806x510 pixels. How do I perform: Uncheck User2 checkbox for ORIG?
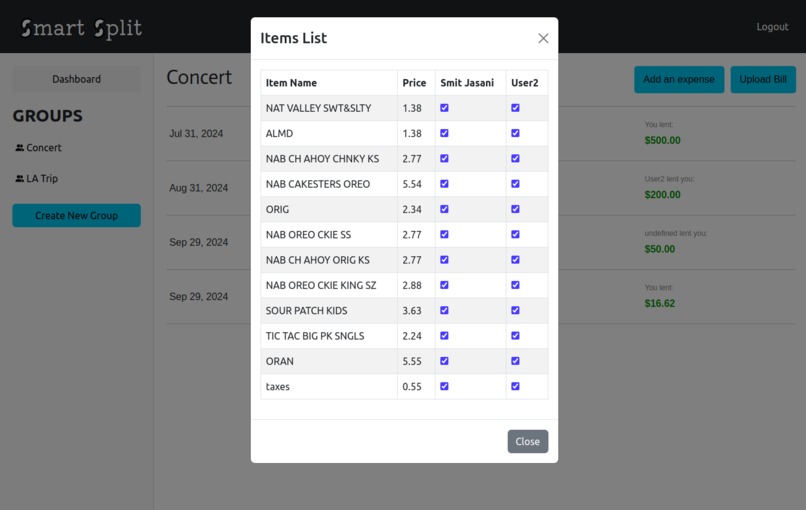point(516,209)
